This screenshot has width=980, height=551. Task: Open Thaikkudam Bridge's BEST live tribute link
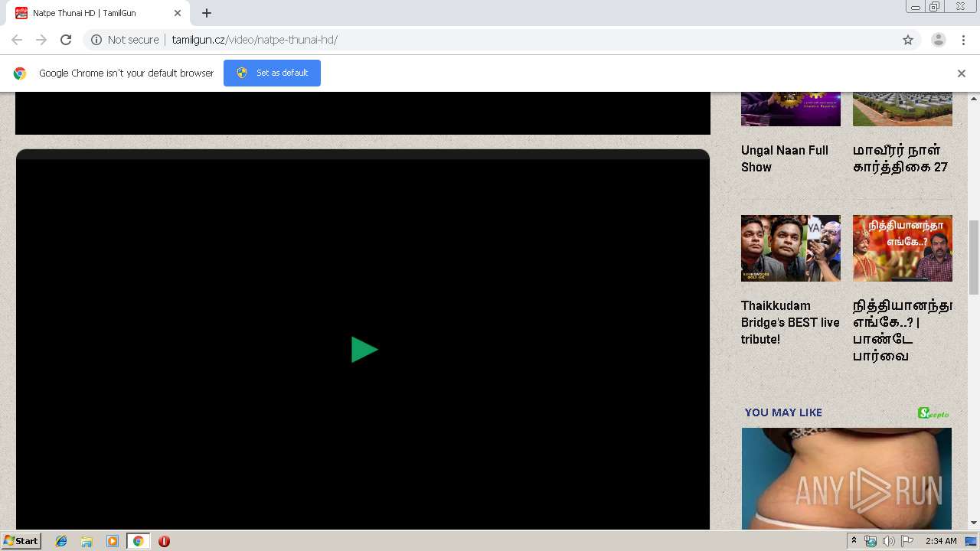[x=790, y=322]
